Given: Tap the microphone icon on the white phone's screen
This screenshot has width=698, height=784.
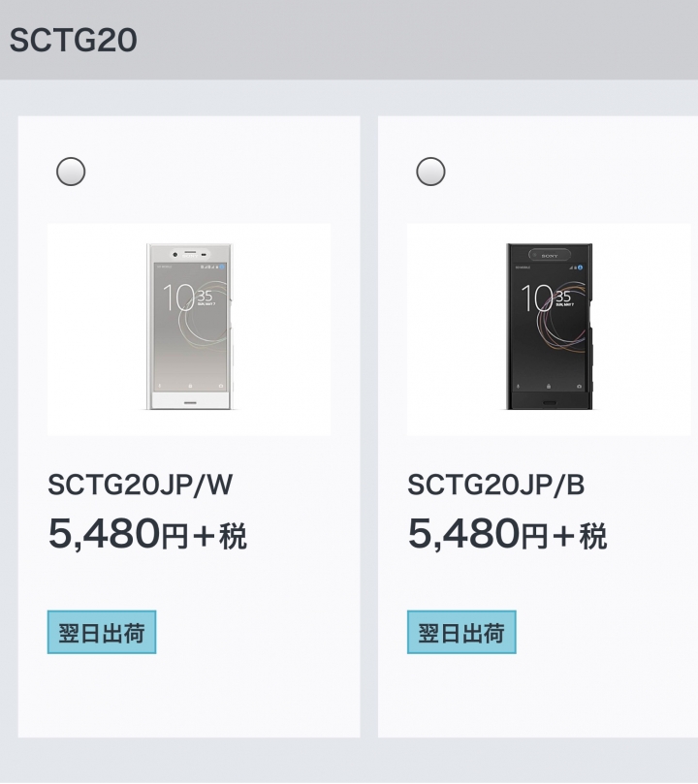Looking at the screenshot, I should tap(160, 386).
